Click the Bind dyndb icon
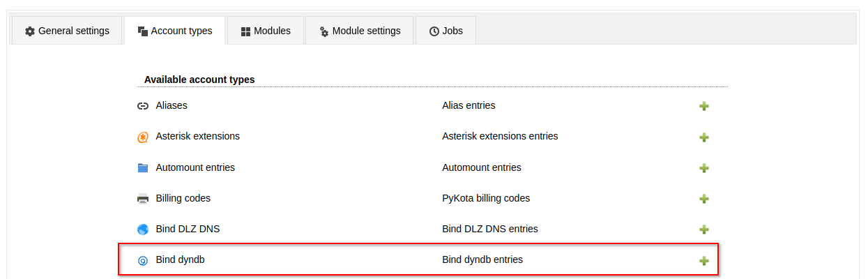868x279 pixels. [143, 261]
